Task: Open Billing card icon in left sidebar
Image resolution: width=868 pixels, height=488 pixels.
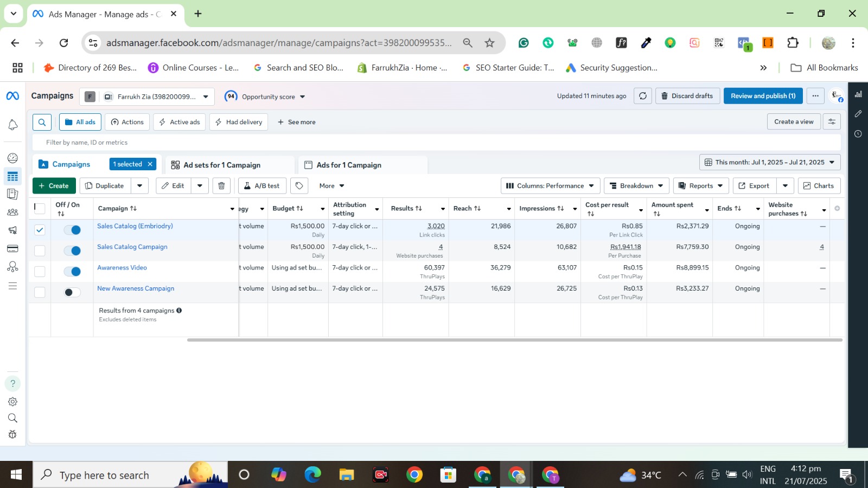Action: coord(12,249)
